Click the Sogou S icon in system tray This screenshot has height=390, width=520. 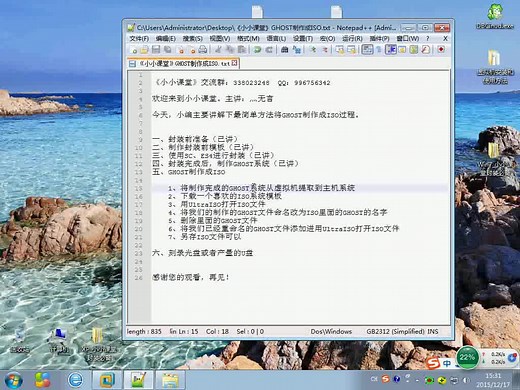pos(386,379)
